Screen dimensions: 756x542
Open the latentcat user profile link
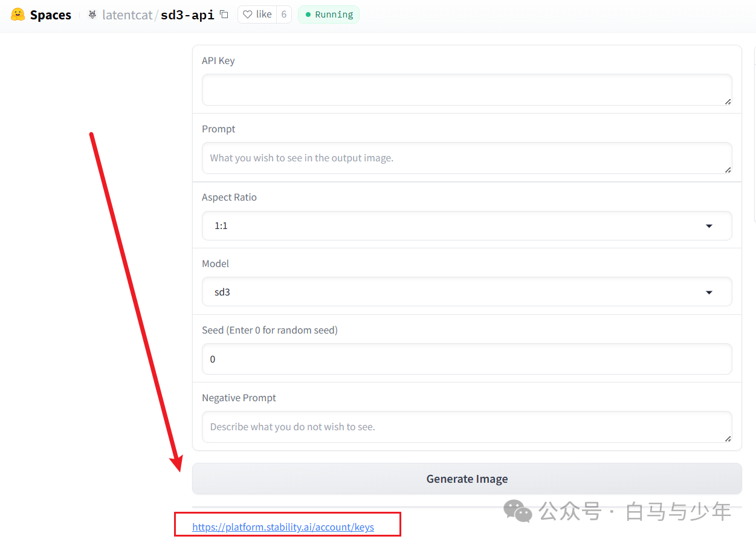[128, 15]
